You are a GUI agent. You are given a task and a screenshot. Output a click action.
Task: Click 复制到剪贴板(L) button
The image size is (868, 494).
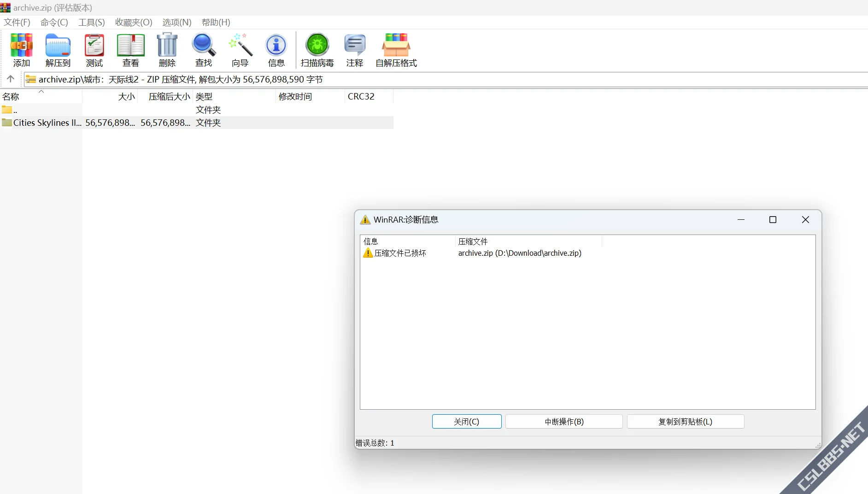(686, 422)
